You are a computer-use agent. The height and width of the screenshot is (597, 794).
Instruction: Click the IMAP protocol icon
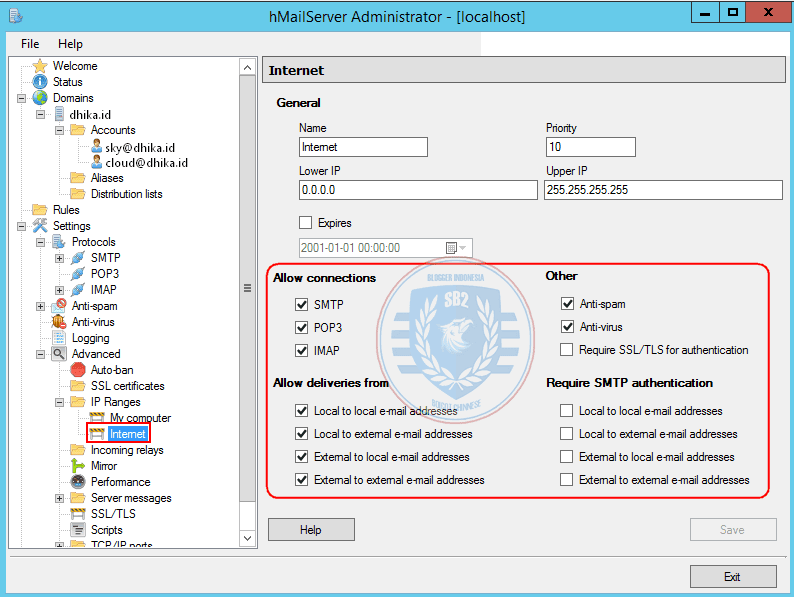(77, 290)
